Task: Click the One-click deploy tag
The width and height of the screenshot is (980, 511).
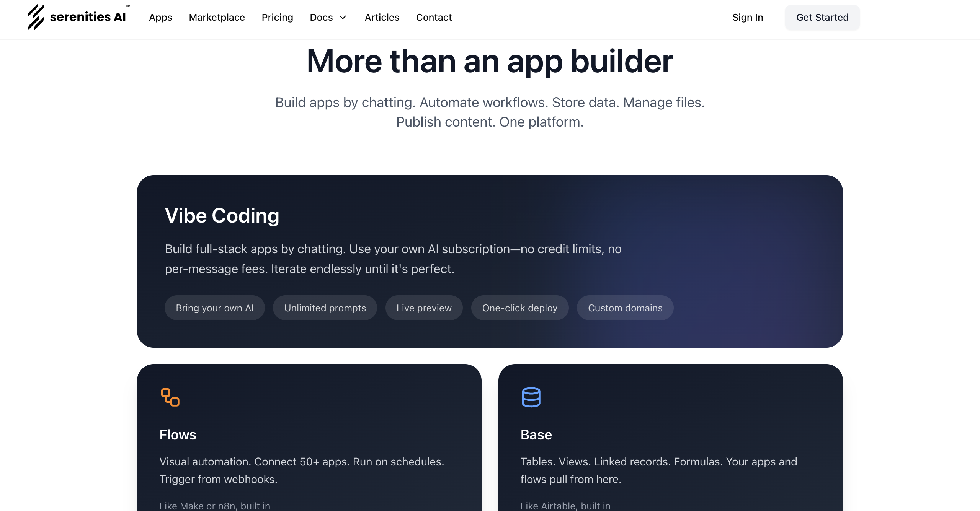Action: pos(519,308)
